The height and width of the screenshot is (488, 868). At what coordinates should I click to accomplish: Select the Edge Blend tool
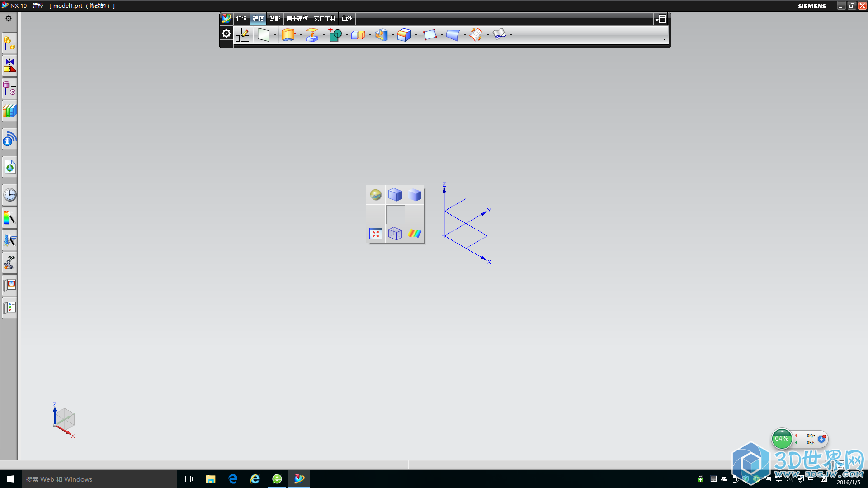click(404, 35)
